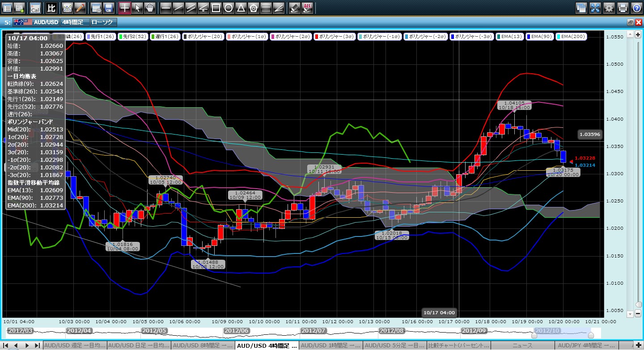Select the Fibonacci retracement lines tool
This screenshot has width=644, height=350.
(x=266, y=8)
